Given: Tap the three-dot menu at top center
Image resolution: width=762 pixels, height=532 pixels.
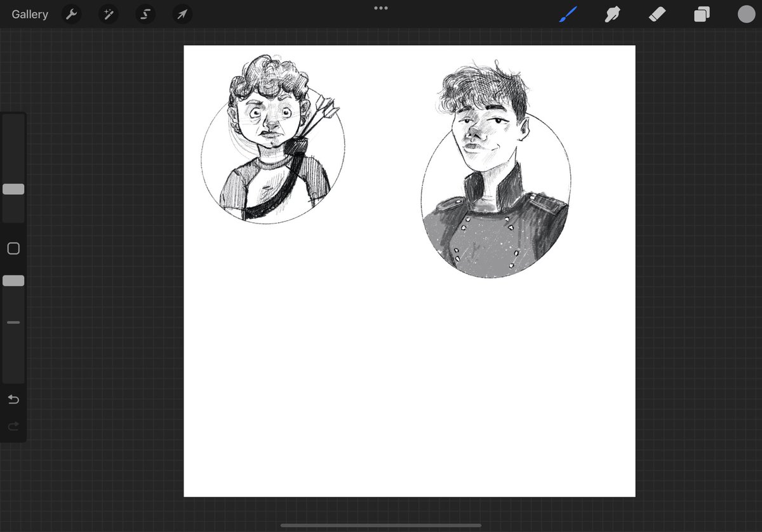Looking at the screenshot, I should [381, 8].
